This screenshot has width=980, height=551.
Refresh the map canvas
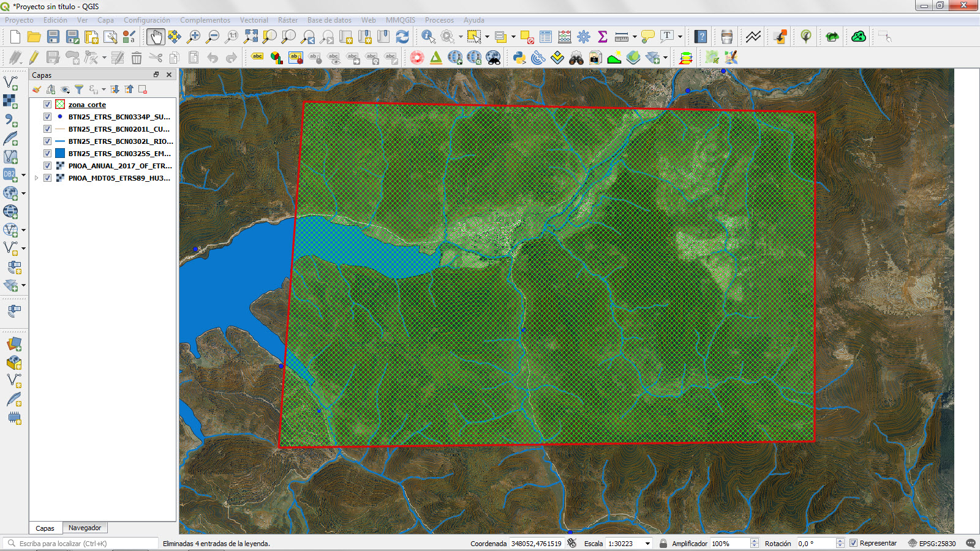click(x=403, y=37)
